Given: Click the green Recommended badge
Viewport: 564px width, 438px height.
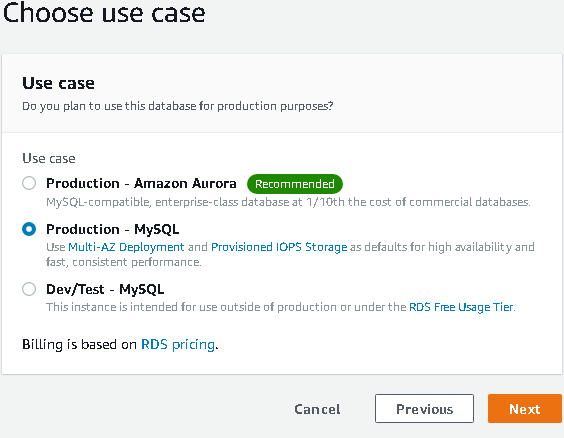Looking at the screenshot, I should [x=295, y=184].
